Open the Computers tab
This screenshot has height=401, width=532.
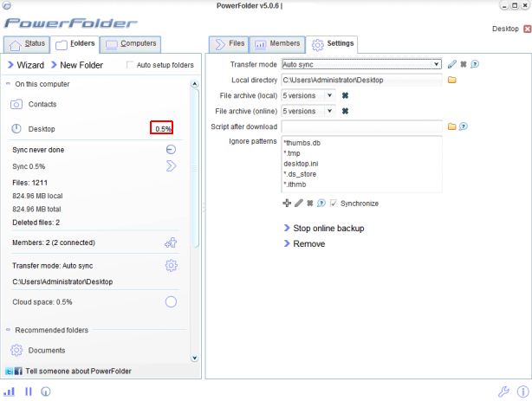[130, 44]
